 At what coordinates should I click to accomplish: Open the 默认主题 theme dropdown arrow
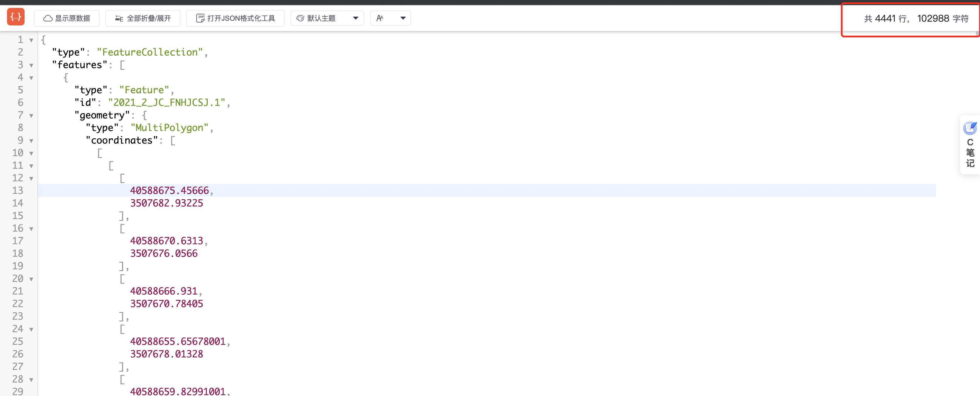coord(355,18)
